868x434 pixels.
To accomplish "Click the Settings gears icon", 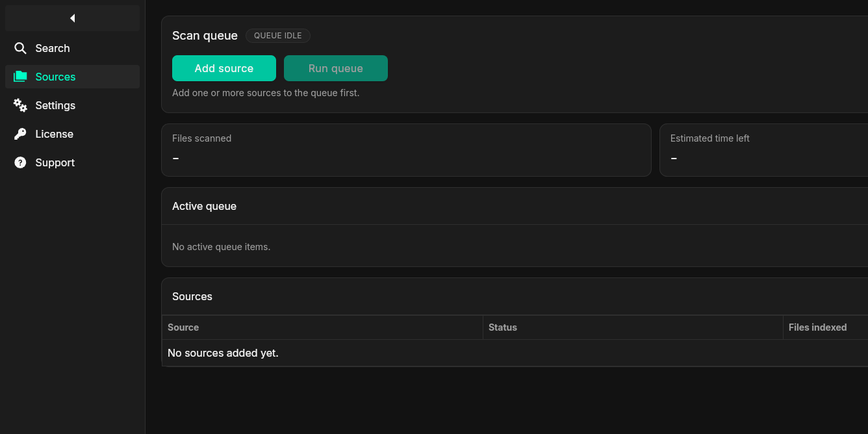I will [x=20, y=105].
